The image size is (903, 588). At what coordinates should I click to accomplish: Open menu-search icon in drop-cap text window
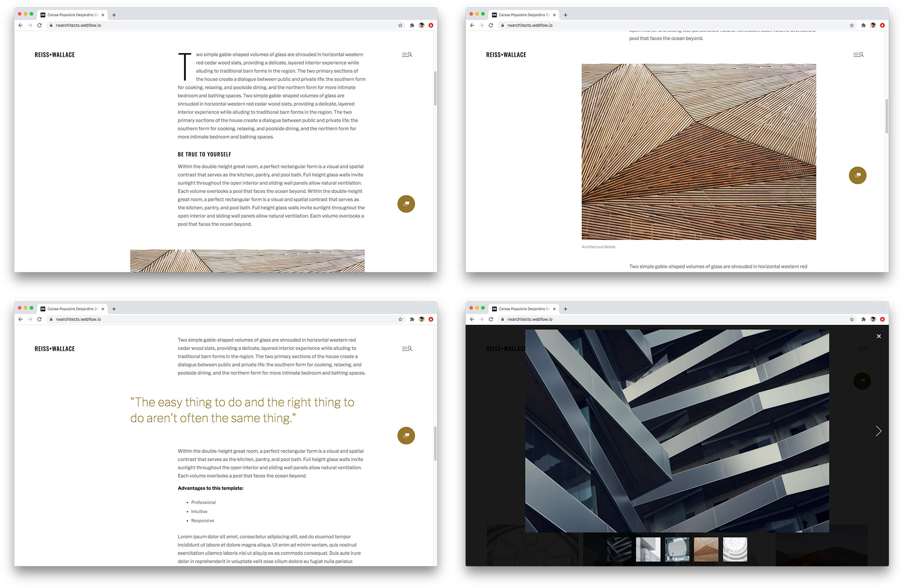(407, 55)
